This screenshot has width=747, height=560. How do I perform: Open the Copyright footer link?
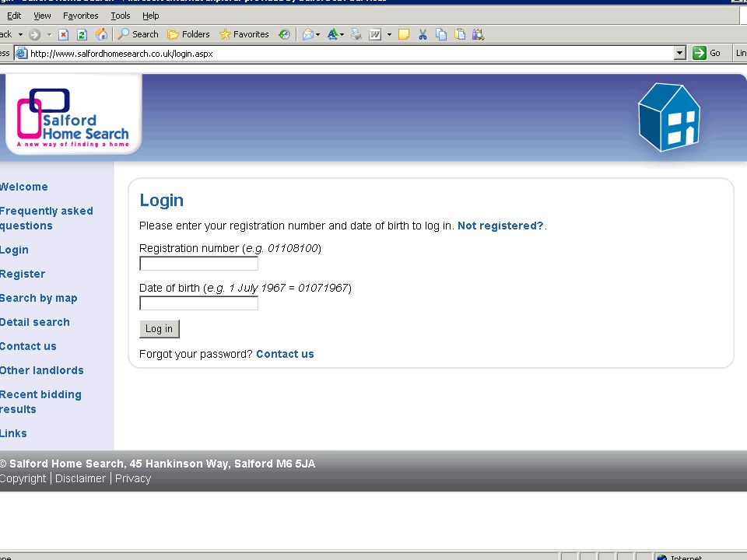pyautogui.click(x=23, y=478)
